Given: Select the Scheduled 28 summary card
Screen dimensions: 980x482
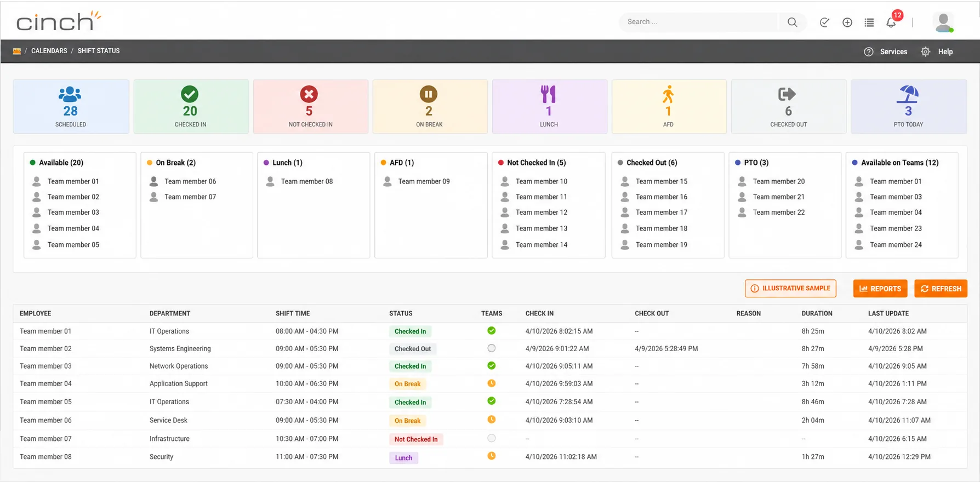Looking at the screenshot, I should [71, 107].
